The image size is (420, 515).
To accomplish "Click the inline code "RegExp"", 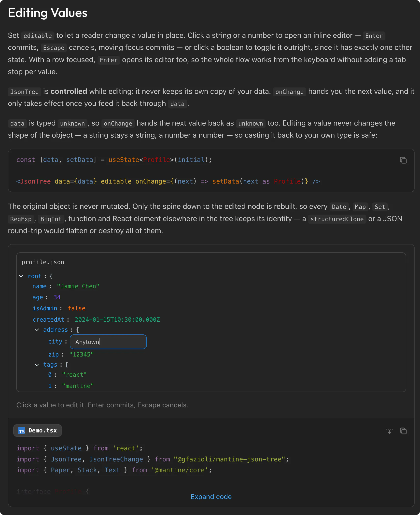I will (x=21, y=219).
